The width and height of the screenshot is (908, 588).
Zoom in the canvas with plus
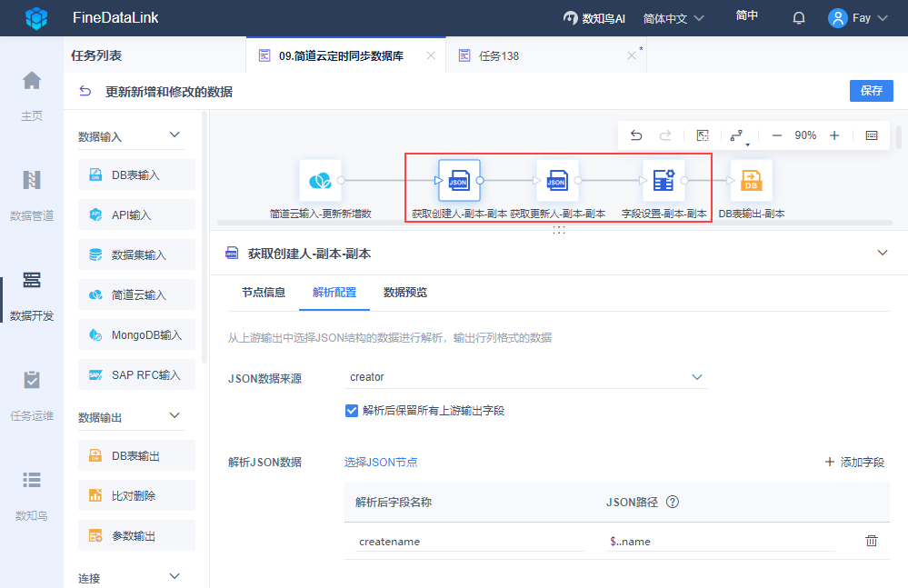pyautogui.click(x=833, y=135)
